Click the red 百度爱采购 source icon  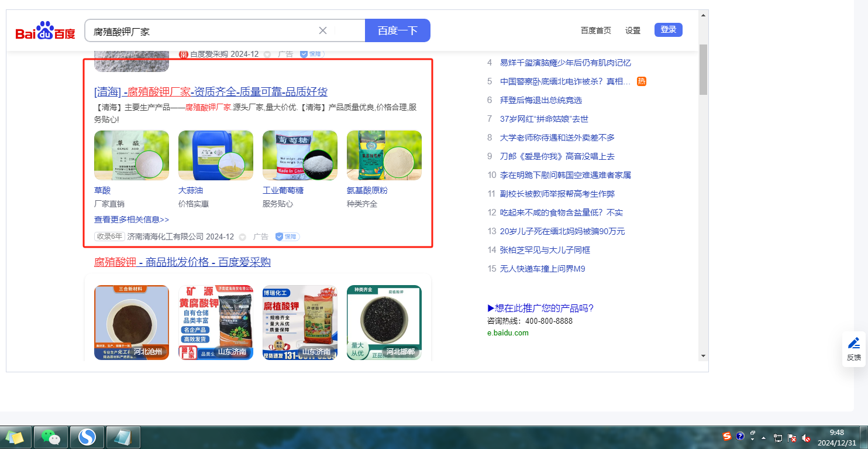tap(183, 54)
